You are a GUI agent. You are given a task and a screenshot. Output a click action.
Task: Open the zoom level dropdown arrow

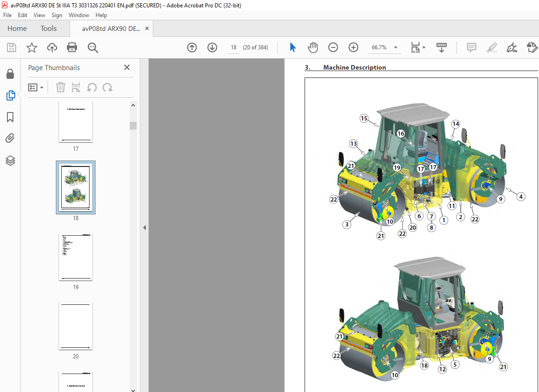pos(395,48)
